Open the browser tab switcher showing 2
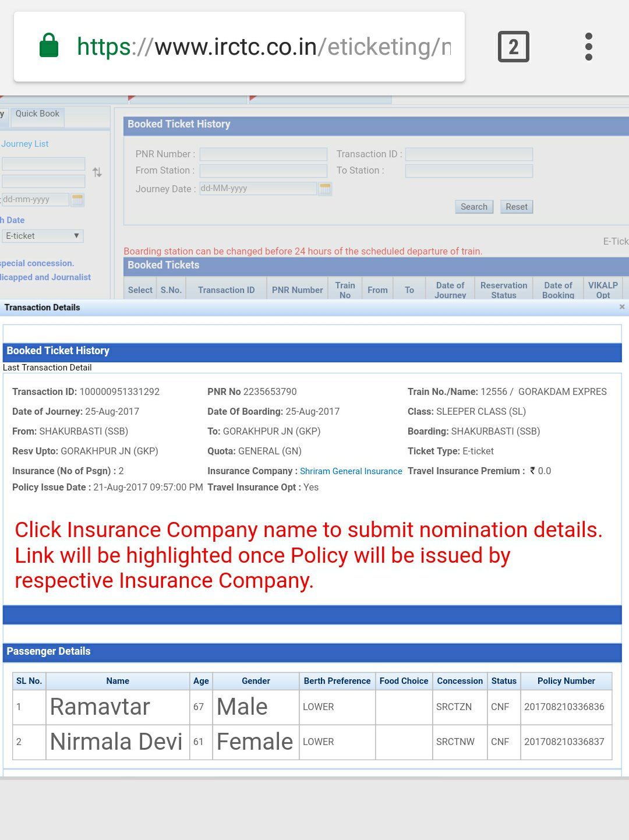Image resolution: width=629 pixels, height=840 pixels. 513,47
